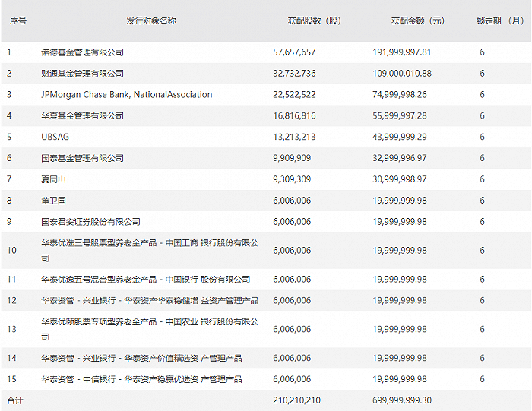
Task: Select 华夏基金管理有限公司 name cell
Action: (82, 116)
